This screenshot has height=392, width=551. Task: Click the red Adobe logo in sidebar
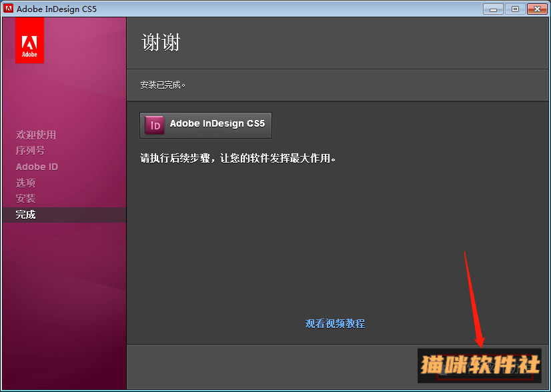pyautogui.click(x=29, y=41)
